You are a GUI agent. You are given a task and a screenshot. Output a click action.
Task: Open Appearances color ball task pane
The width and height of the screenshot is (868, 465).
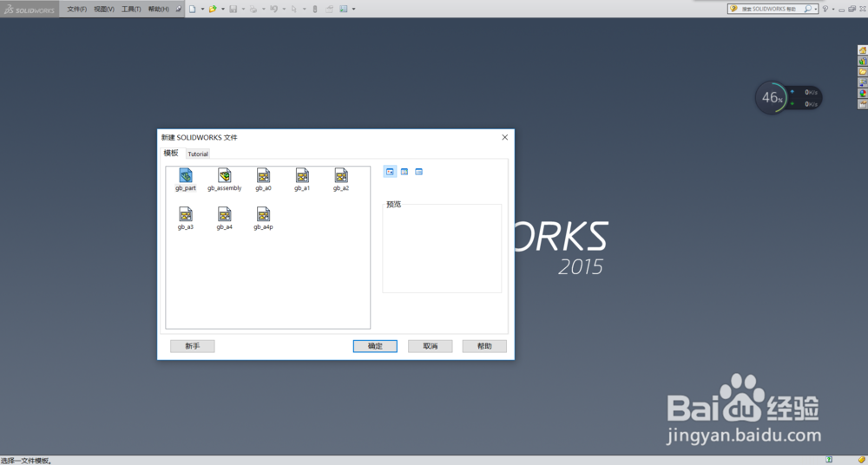pos(863,93)
